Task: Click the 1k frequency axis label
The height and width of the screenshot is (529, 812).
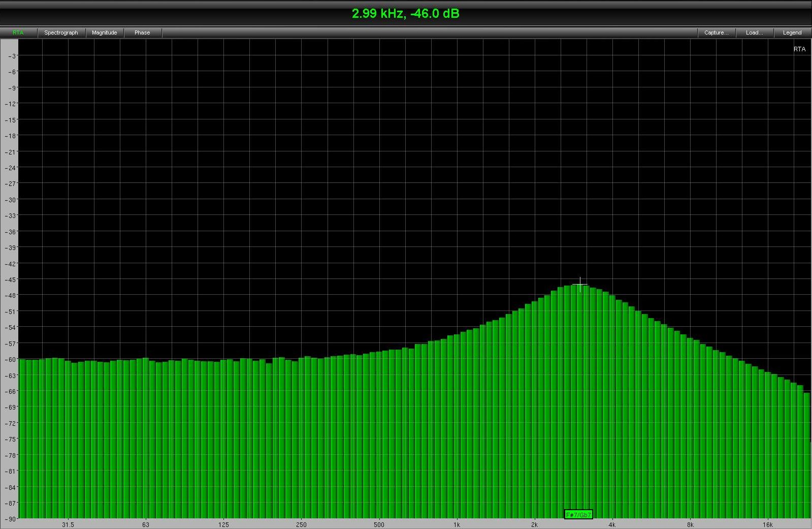Action: click(x=457, y=524)
